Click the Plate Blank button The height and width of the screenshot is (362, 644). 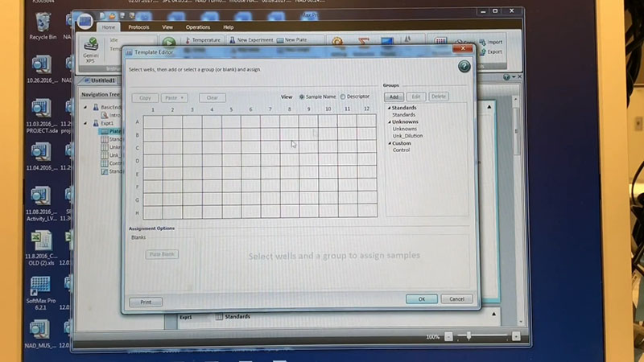tap(162, 254)
